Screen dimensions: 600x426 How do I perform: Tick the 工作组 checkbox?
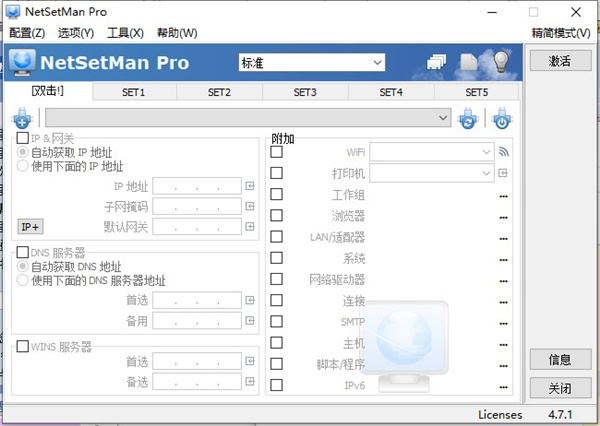click(276, 194)
